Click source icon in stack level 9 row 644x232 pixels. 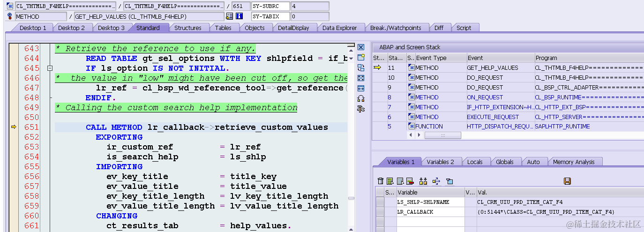pyautogui.click(x=411, y=88)
